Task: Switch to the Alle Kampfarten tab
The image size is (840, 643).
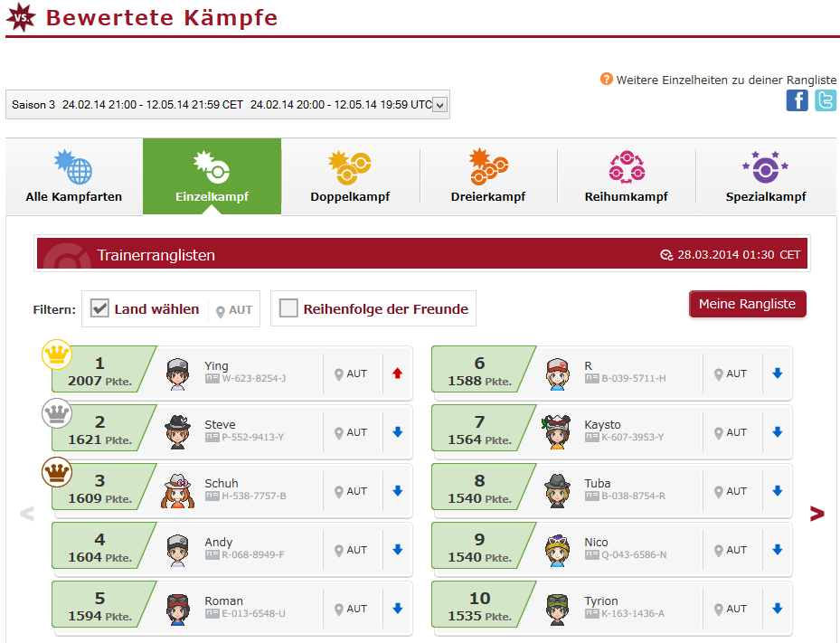Action: 74,176
